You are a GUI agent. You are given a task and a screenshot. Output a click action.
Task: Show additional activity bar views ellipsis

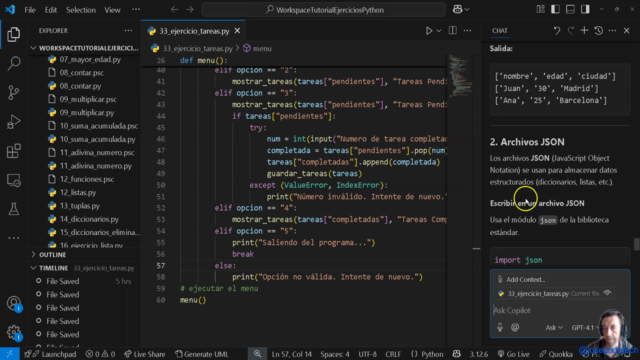[x=13, y=238]
